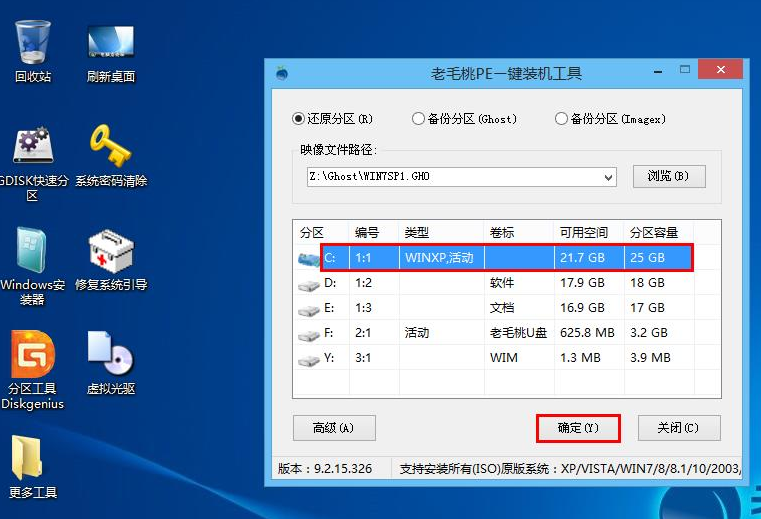Select 备份分区(Ghost) radio option
761x519 pixels.
tap(464, 119)
